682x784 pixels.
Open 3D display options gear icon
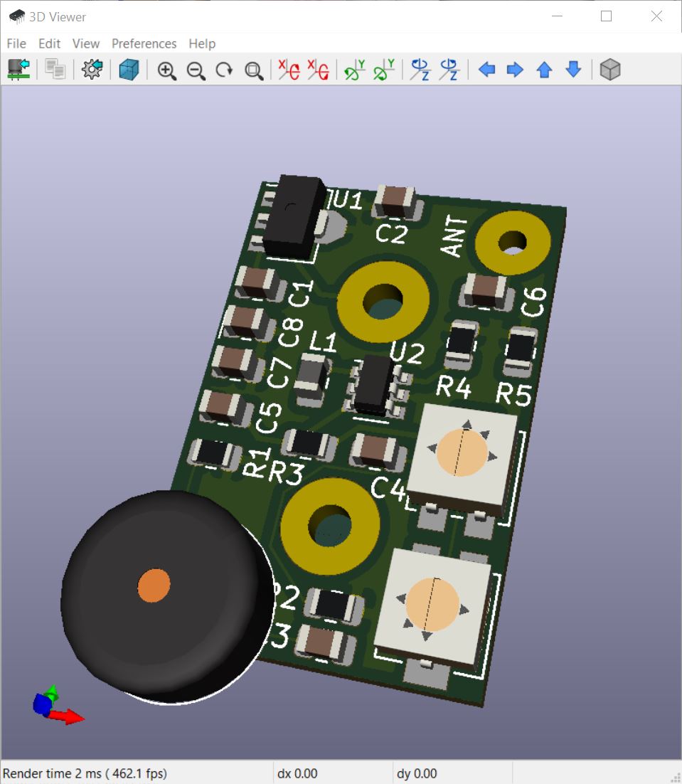[92, 70]
